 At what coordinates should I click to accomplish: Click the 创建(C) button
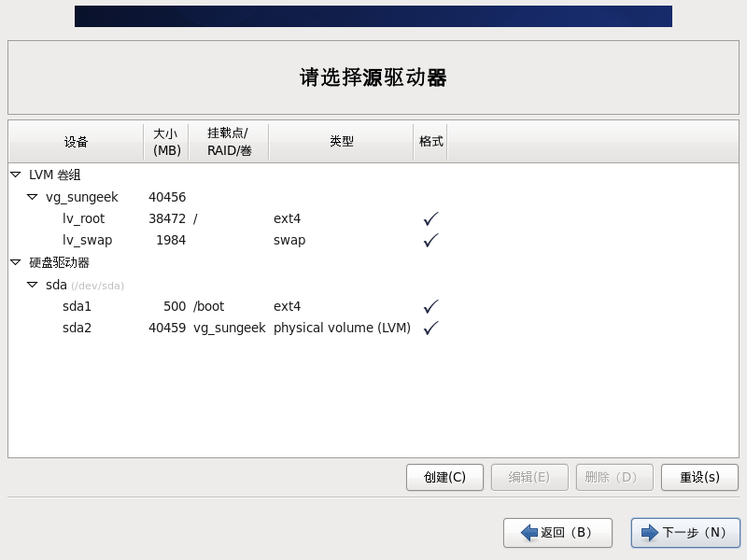pyautogui.click(x=444, y=477)
